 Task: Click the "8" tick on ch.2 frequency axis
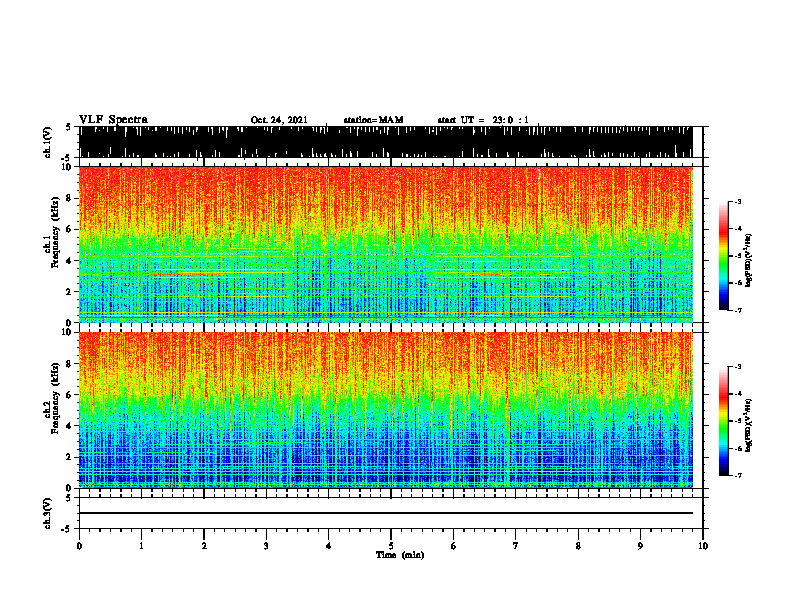click(x=69, y=363)
